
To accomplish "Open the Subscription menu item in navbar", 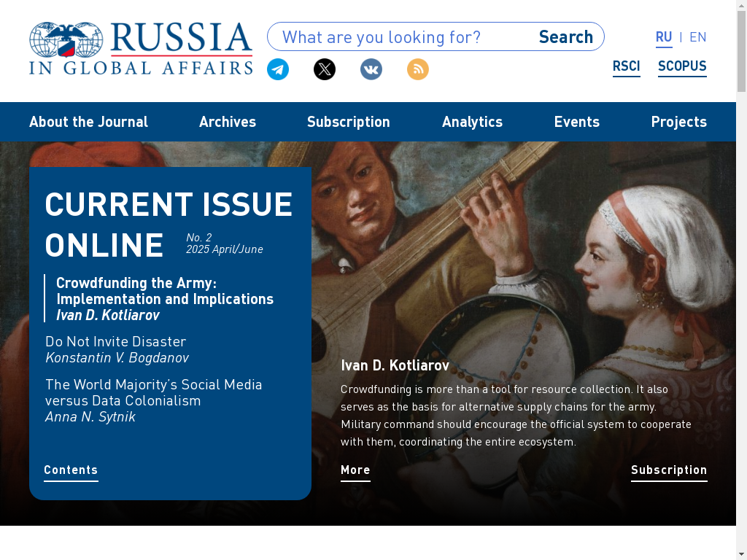I will (x=348, y=122).
